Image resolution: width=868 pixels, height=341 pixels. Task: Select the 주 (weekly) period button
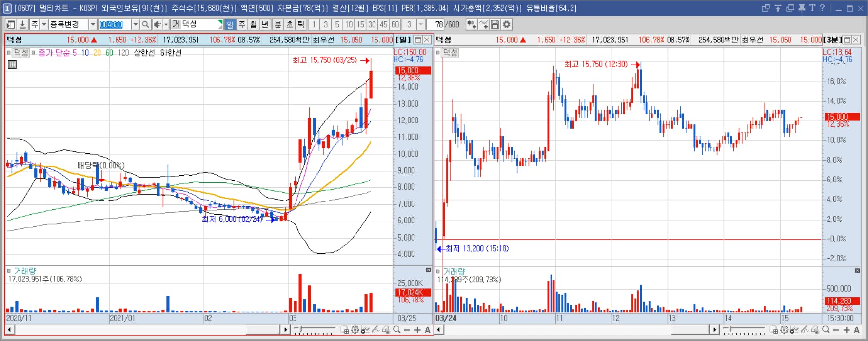click(242, 24)
